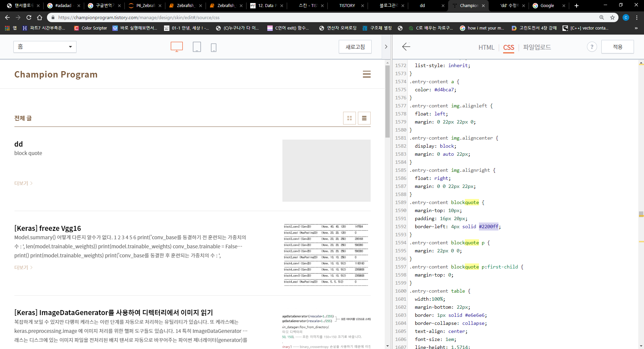Open the 파트7 시간부족은... bookmark
Screen dimensions: 644x349
coord(44,28)
